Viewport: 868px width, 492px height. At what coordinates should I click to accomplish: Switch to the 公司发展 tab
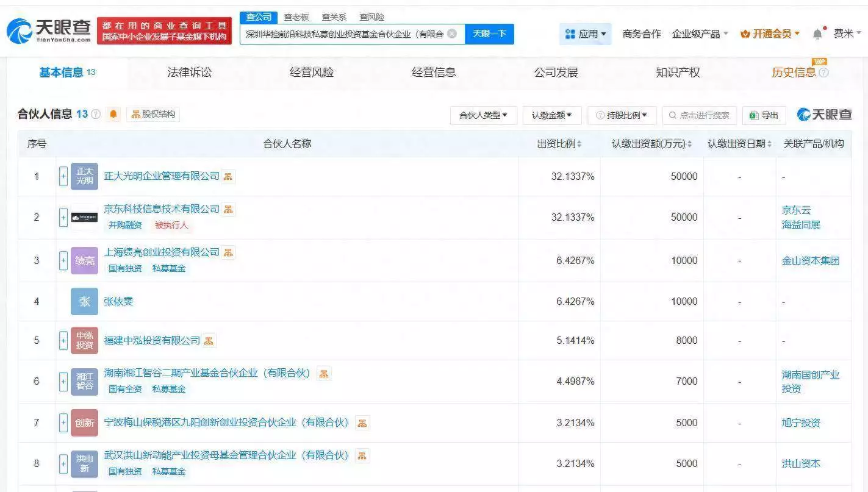(x=556, y=73)
